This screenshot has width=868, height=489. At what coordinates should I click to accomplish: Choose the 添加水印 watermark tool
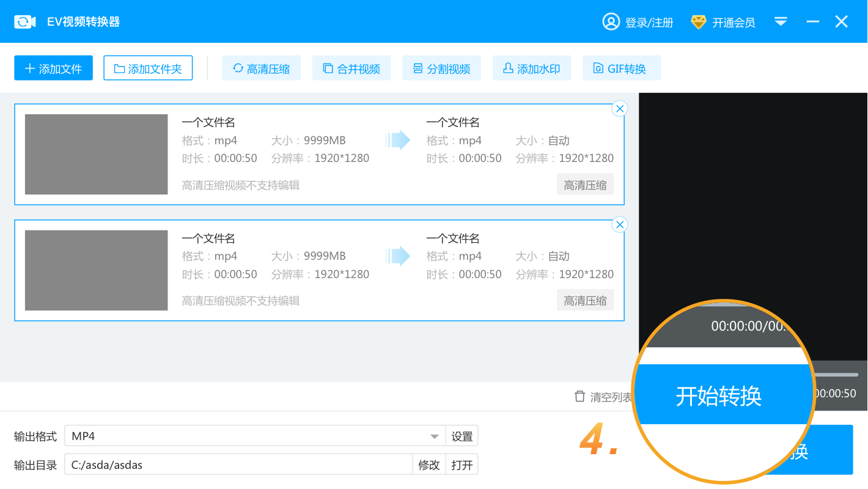pos(531,68)
